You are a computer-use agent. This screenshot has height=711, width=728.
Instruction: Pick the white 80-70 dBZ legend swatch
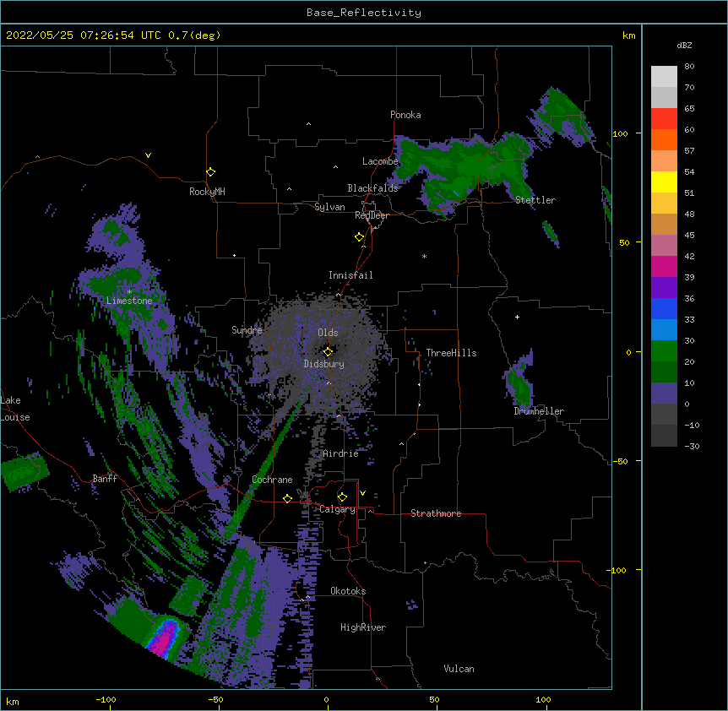pos(664,77)
